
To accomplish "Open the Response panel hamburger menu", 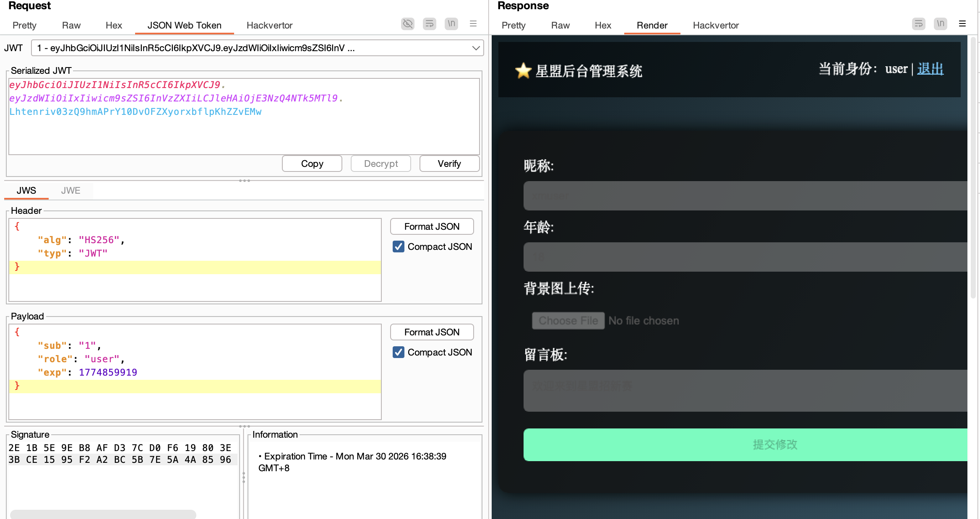I will point(962,24).
